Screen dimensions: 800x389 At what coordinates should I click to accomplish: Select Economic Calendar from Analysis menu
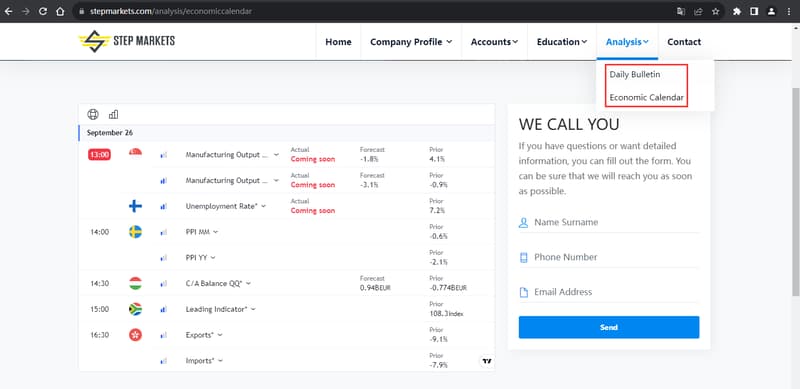click(646, 97)
